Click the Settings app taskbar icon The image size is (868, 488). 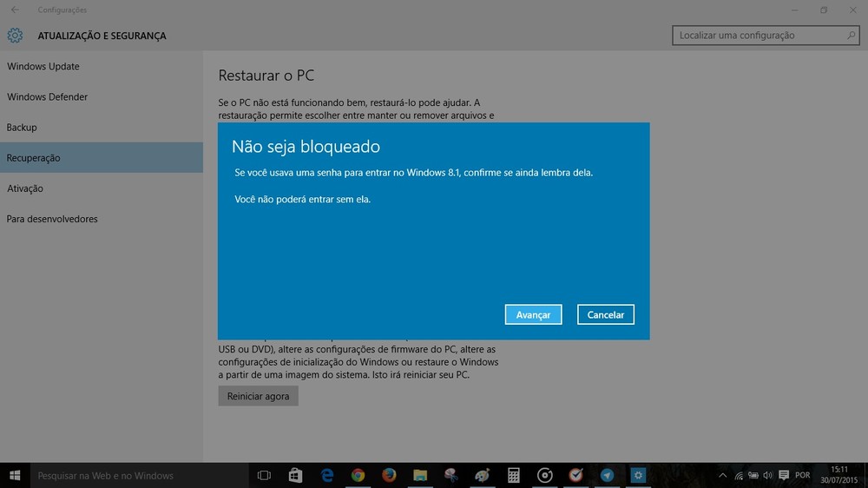pos(638,475)
